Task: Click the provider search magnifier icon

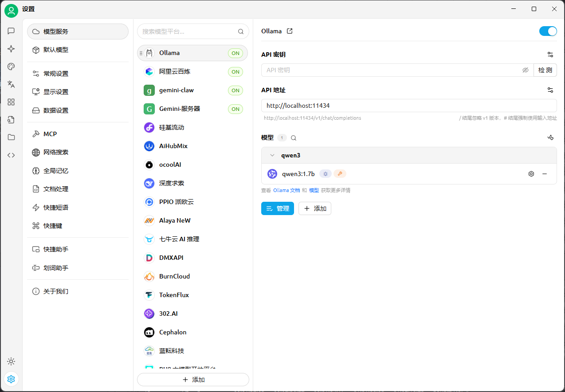Action: click(241, 31)
